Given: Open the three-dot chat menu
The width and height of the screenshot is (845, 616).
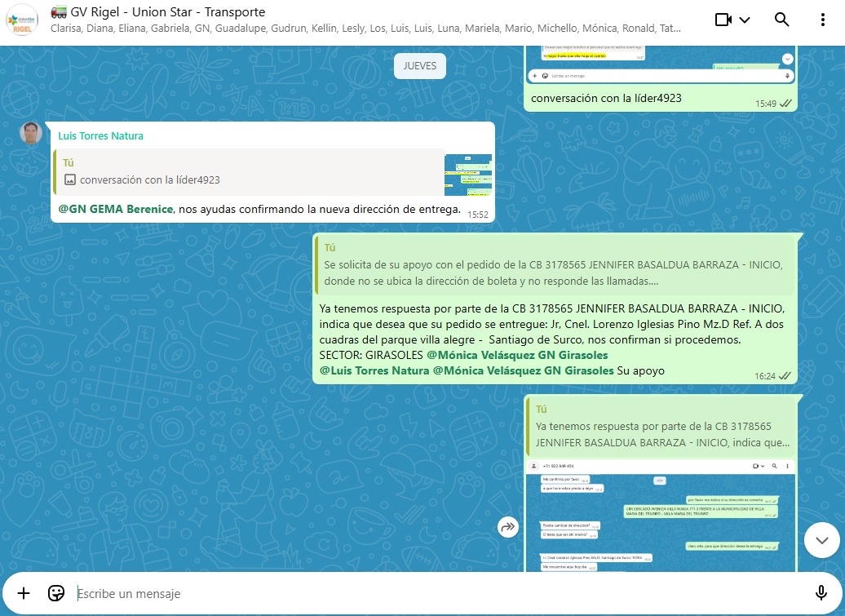Looking at the screenshot, I should tap(822, 20).
